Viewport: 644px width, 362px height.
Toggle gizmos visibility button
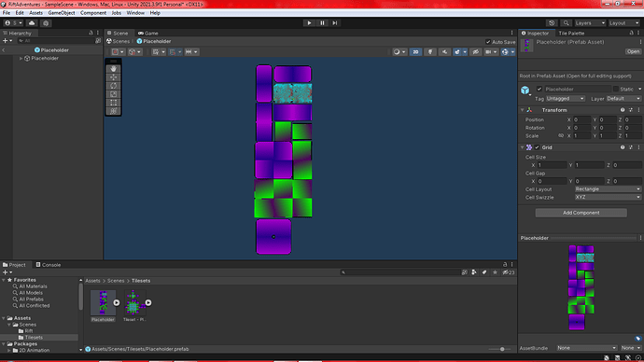pos(505,51)
